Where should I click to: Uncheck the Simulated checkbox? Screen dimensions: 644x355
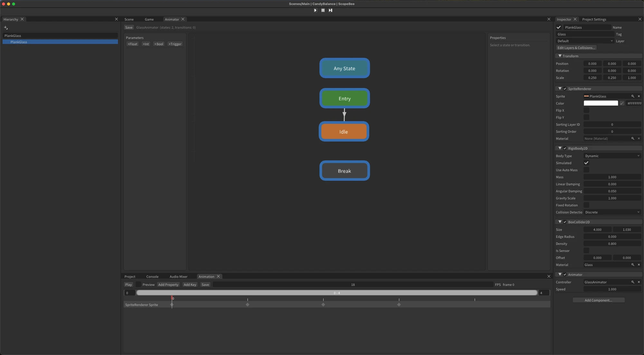pos(586,163)
